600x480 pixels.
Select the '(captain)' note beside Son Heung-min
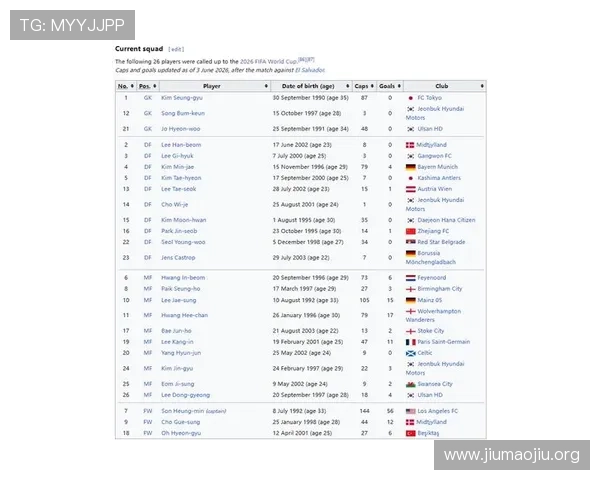pyautogui.click(x=216, y=411)
